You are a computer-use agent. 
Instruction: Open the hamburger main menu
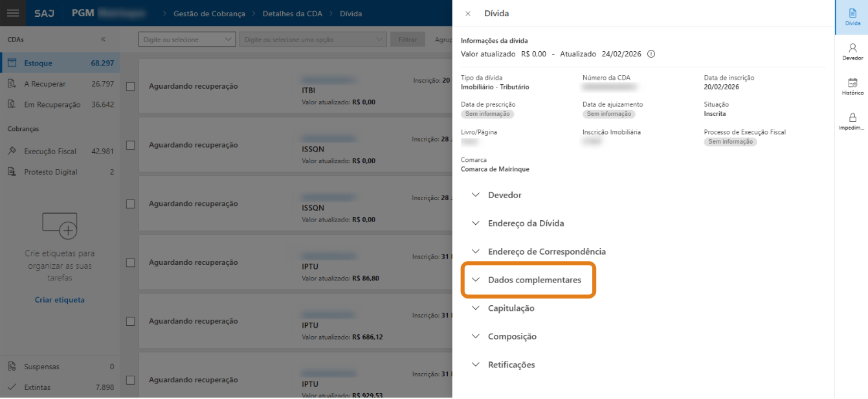point(13,13)
